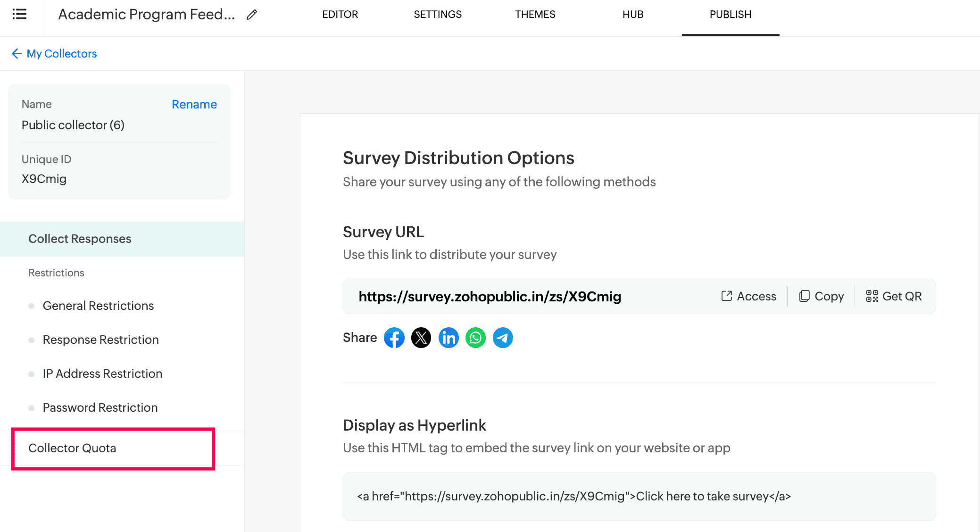Viewport: 980px width, 532px height.
Task: Click the Survey URL heading
Action: click(x=383, y=232)
